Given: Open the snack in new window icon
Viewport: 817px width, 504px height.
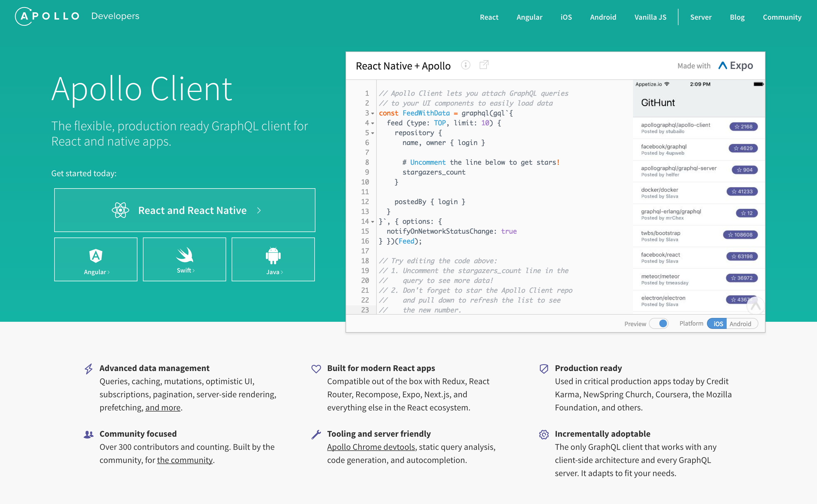Looking at the screenshot, I should 484,65.
